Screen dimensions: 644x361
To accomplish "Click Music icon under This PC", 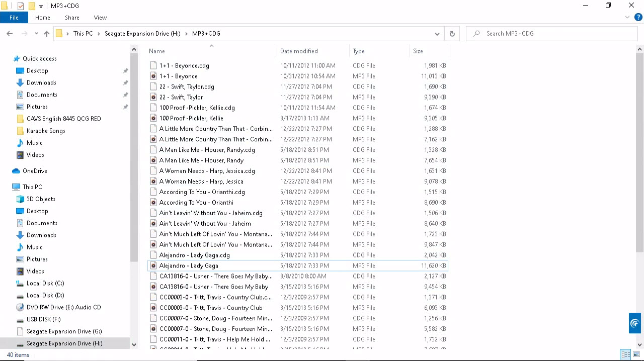I will (x=20, y=247).
